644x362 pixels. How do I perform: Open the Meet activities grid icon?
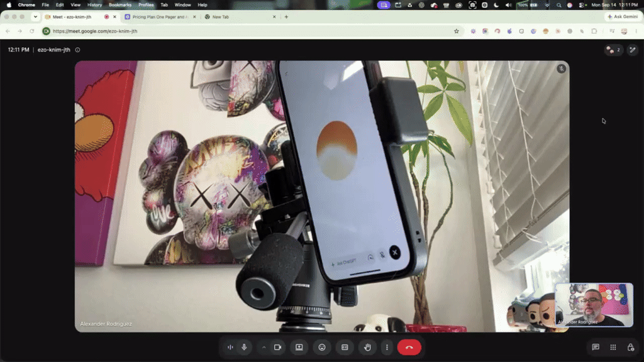coord(613,347)
